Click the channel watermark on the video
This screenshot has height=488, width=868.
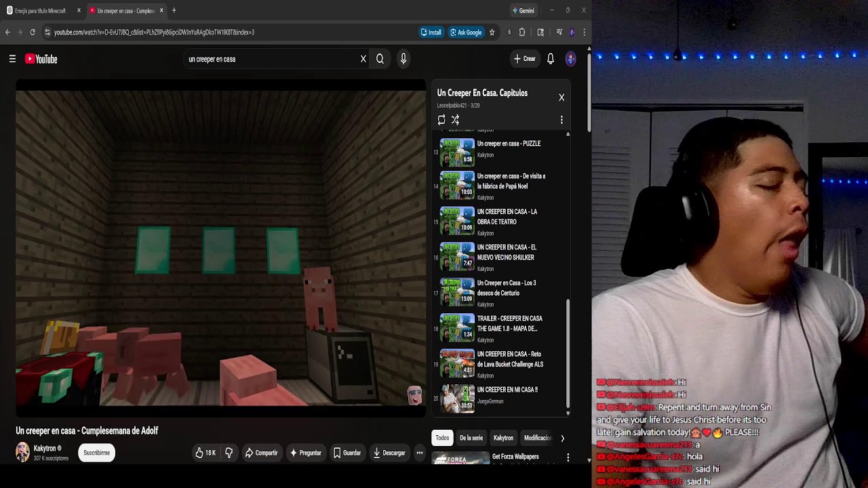(414, 395)
